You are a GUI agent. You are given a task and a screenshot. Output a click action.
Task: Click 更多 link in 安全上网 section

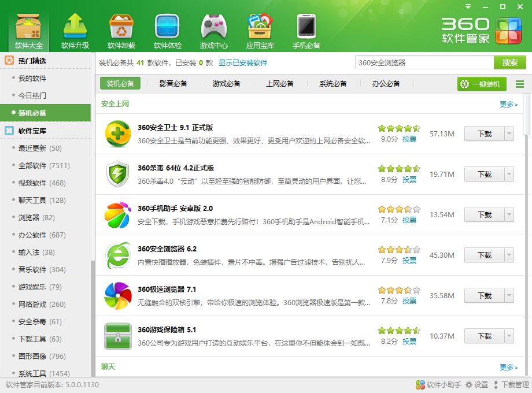tap(509, 104)
